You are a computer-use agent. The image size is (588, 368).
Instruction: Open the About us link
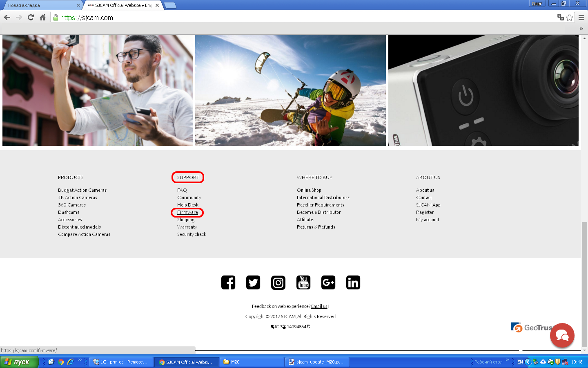pyautogui.click(x=425, y=190)
